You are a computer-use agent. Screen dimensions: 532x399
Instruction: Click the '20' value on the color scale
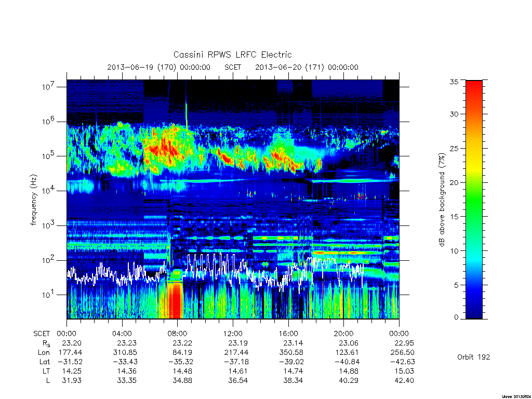coord(454,182)
